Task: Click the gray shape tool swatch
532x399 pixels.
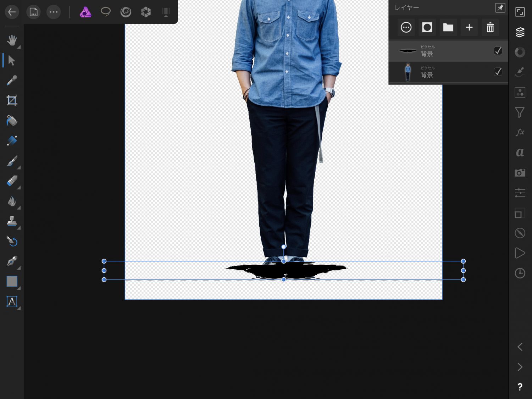Action: [x=12, y=282]
